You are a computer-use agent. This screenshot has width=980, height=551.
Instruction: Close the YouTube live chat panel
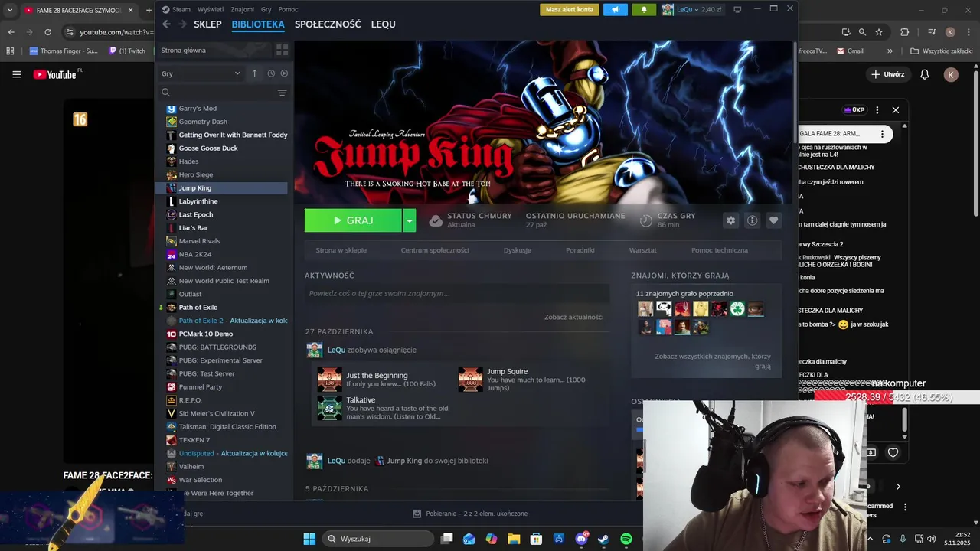[895, 110]
